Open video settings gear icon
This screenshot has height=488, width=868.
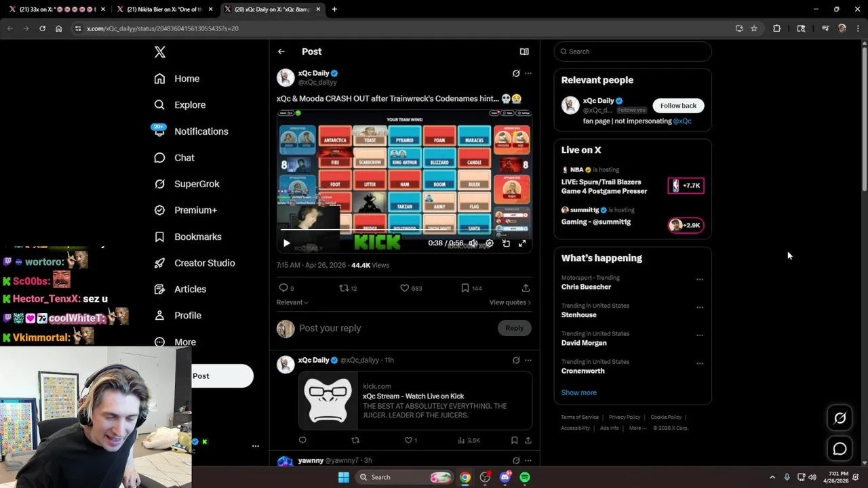(490, 243)
